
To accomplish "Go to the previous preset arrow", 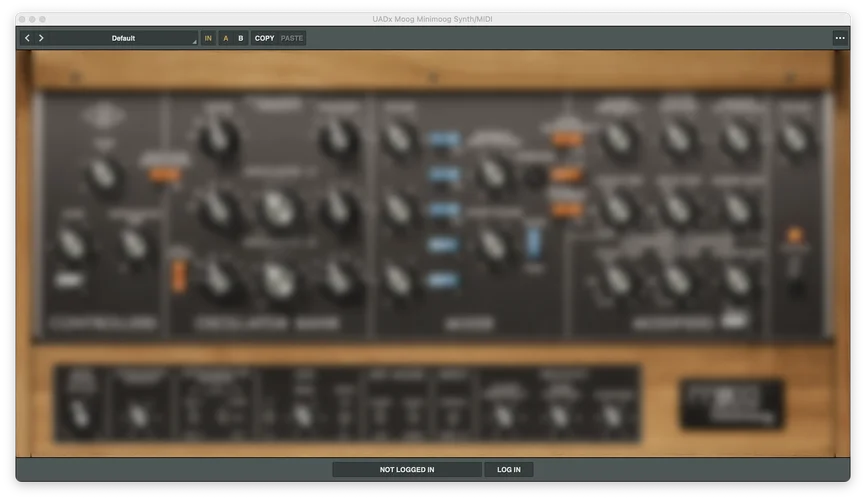I will coord(27,38).
